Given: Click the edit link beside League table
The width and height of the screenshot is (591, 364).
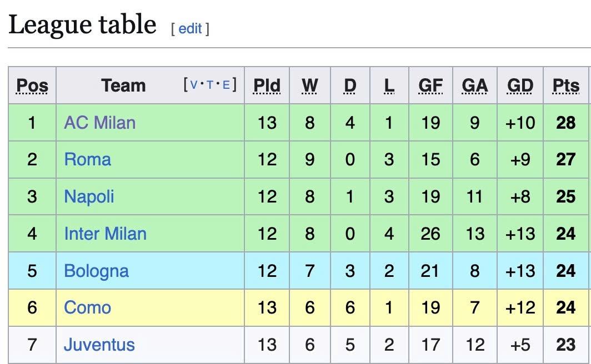Looking at the screenshot, I should click(x=189, y=28).
